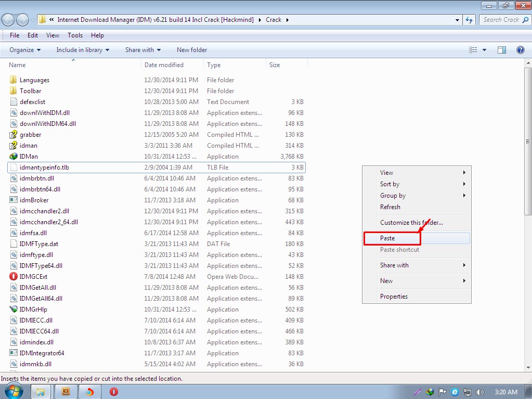
Task: Select the idmantypeinfo.tlb file row
Action: [x=157, y=168]
